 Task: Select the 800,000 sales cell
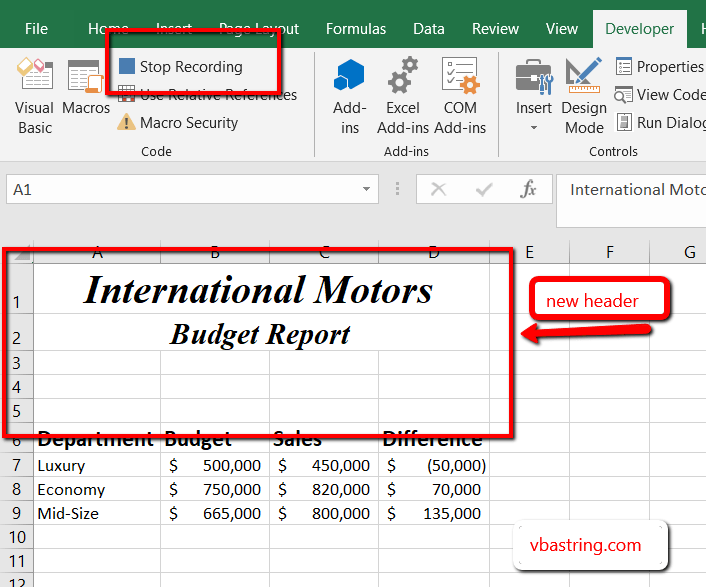(x=324, y=513)
